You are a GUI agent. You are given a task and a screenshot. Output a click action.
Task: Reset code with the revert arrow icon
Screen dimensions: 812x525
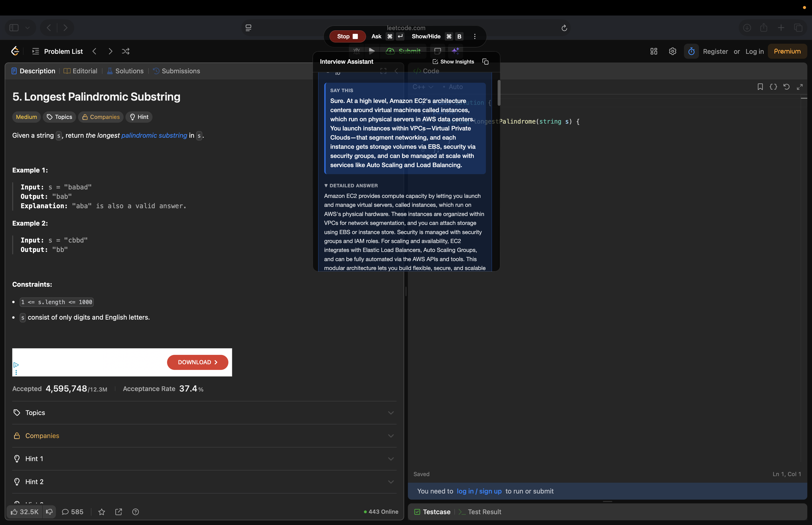click(x=786, y=87)
